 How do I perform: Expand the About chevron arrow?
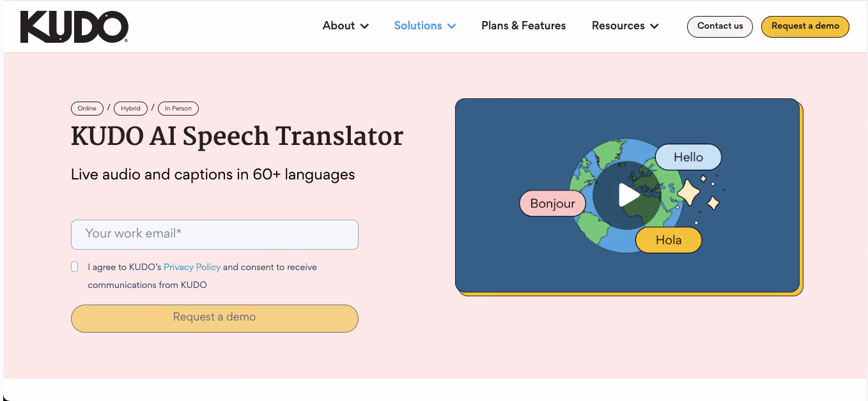click(x=364, y=26)
